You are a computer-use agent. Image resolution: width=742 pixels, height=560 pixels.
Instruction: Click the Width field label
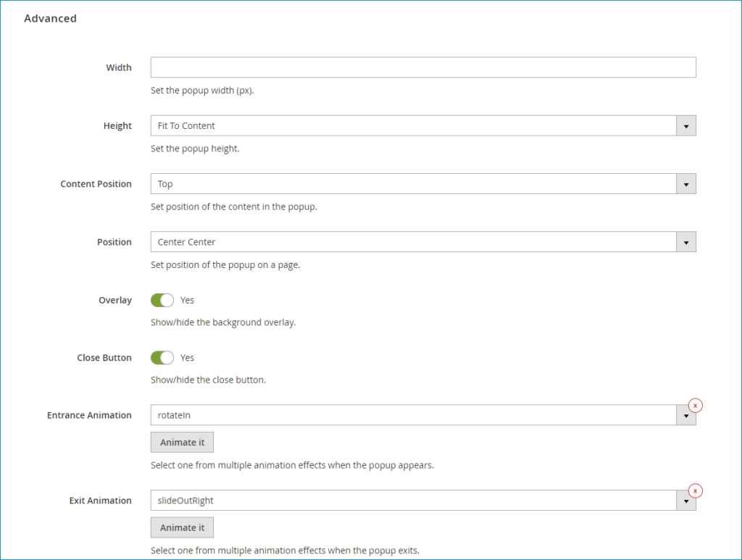[x=119, y=67]
